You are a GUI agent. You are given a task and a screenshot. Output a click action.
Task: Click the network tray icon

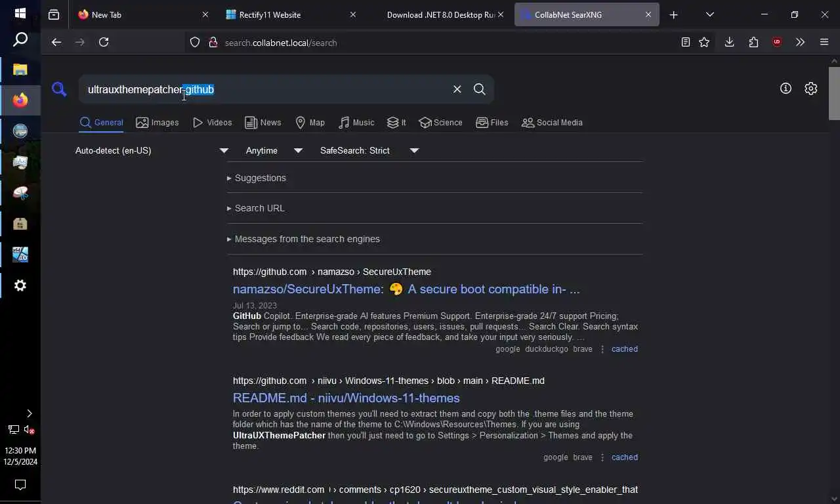pos(13,430)
